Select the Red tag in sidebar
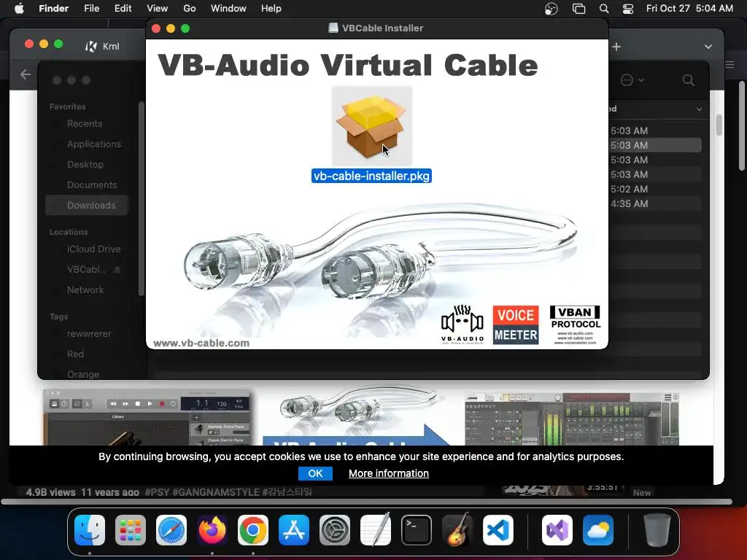 coord(75,354)
